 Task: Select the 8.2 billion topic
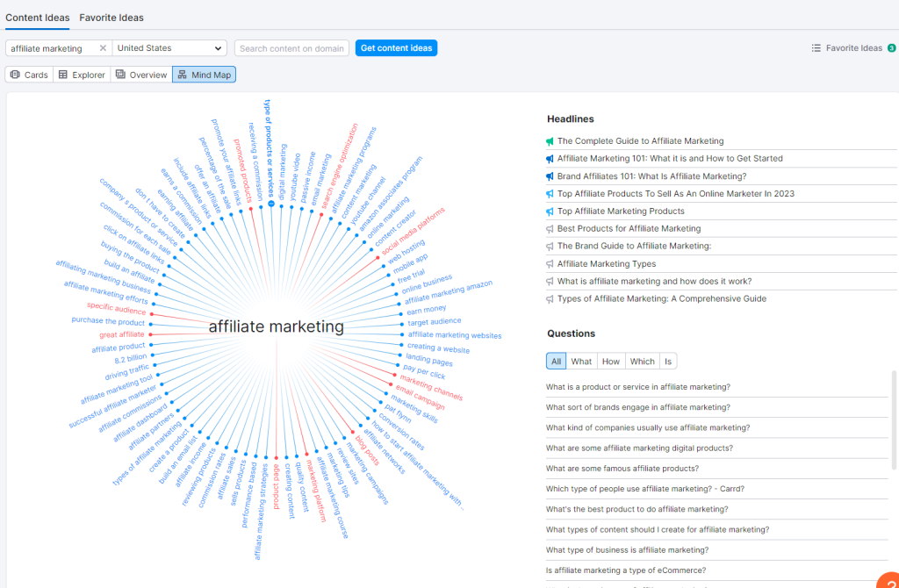[131, 359]
